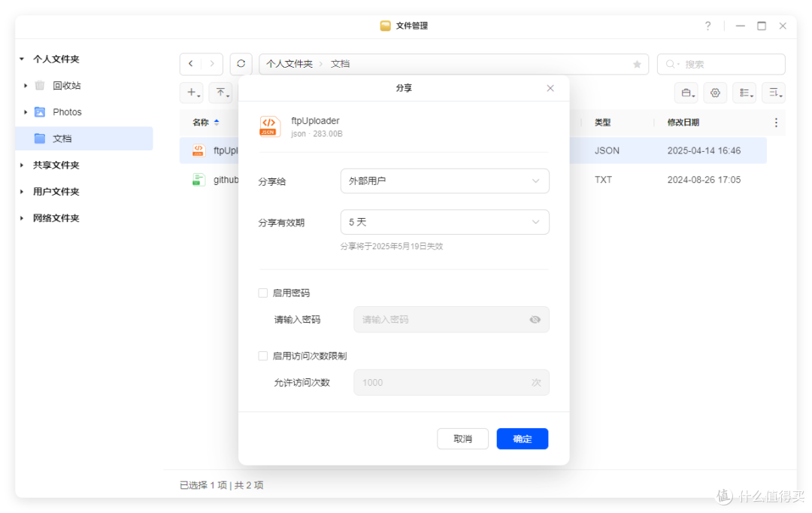Expand the Photos tree node
Screen dimensions: 812x513
[x=26, y=112]
